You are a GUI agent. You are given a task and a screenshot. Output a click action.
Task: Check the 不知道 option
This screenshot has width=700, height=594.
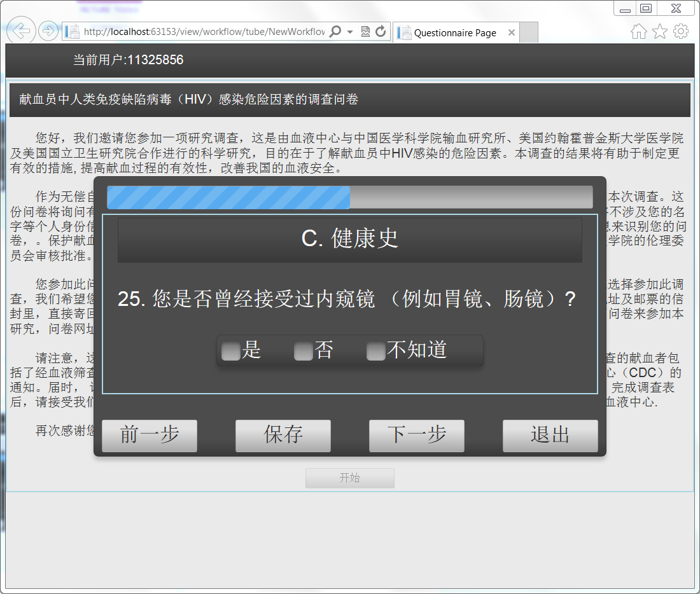click(376, 351)
